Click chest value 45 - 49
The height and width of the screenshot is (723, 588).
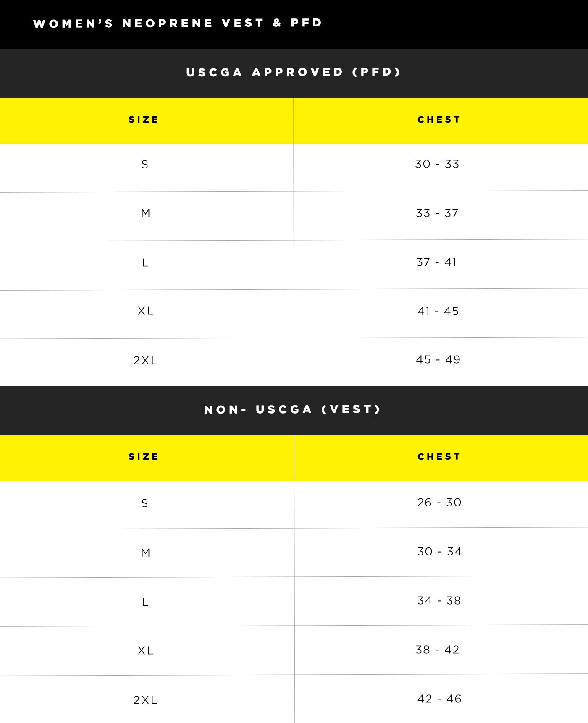[438, 359]
